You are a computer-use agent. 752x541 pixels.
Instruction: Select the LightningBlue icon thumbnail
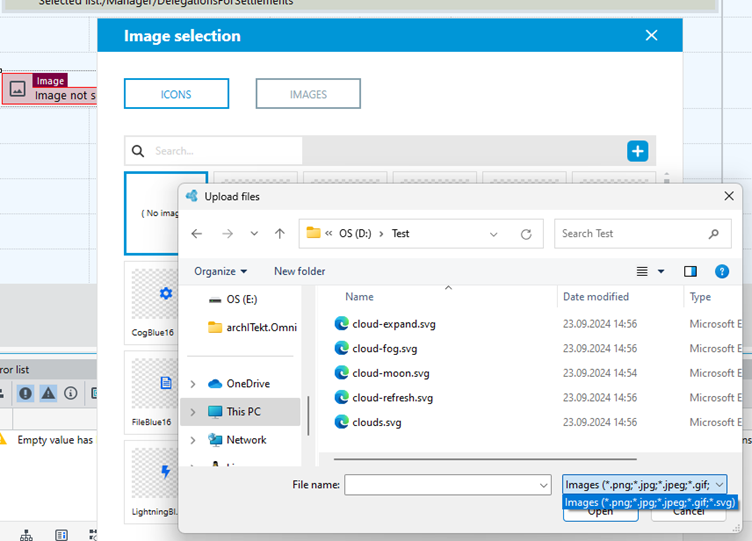tap(153, 482)
